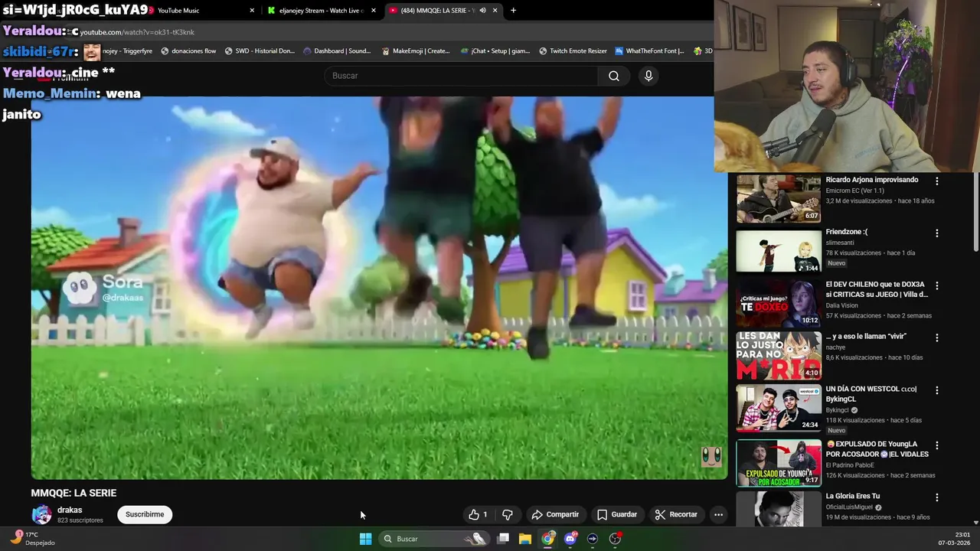Open the options menu for El DEV CHILENO video
The image size is (980, 551).
coord(936,285)
